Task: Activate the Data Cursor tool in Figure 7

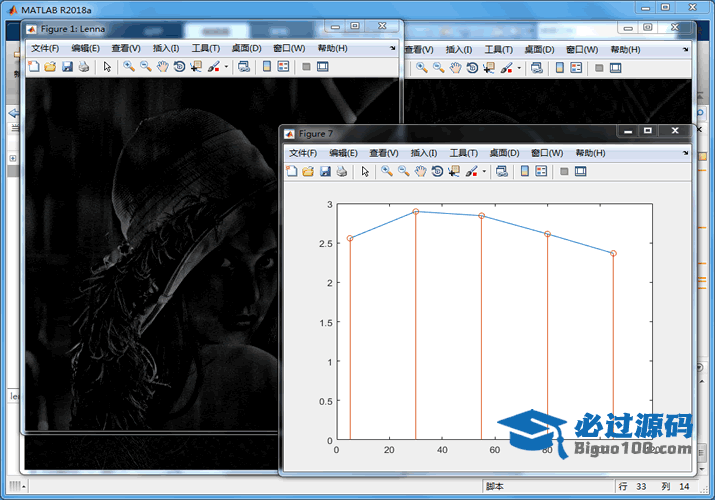Action: coord(454,172)
